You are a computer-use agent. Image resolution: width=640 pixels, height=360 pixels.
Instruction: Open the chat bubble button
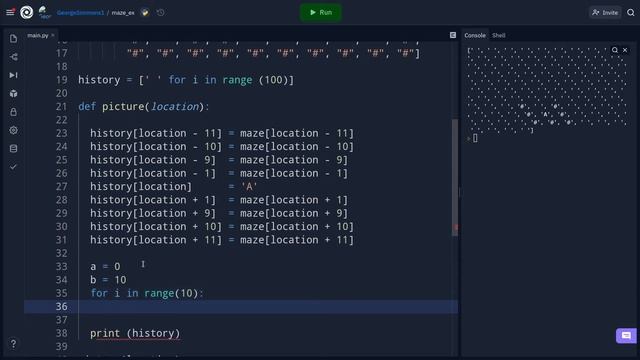[626, 336]
